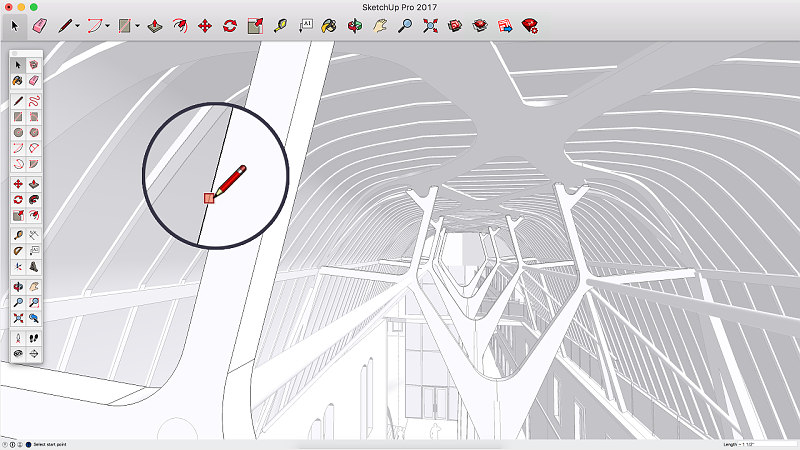Close the floating left tool palette
The height and width of the screenshot is (450, 800).
pos(14,54)
